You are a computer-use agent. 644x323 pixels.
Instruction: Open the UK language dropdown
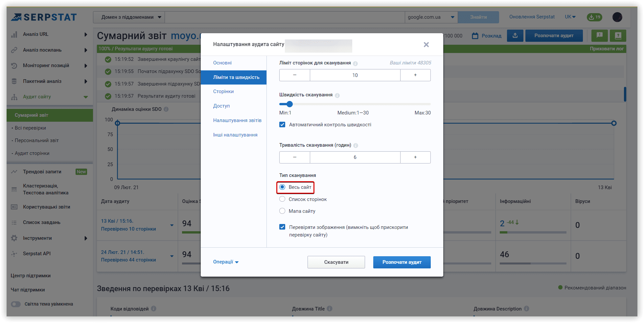point(570,17)
